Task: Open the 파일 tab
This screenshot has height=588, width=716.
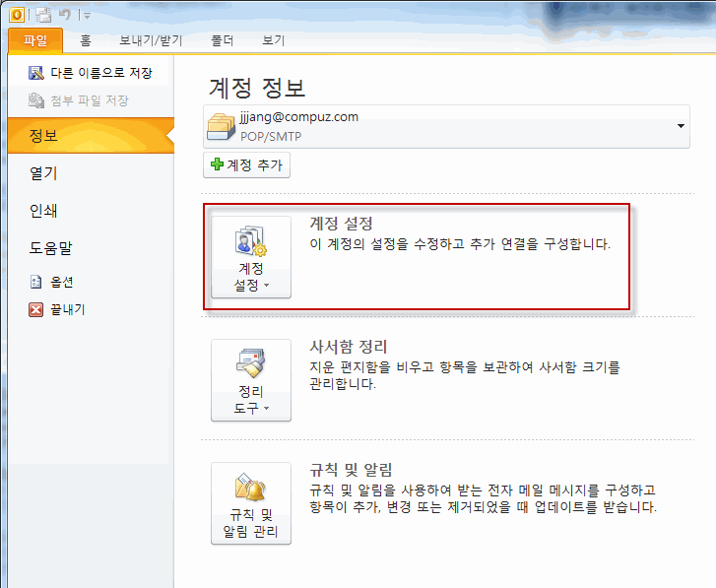Action: [x=35, y=40]
